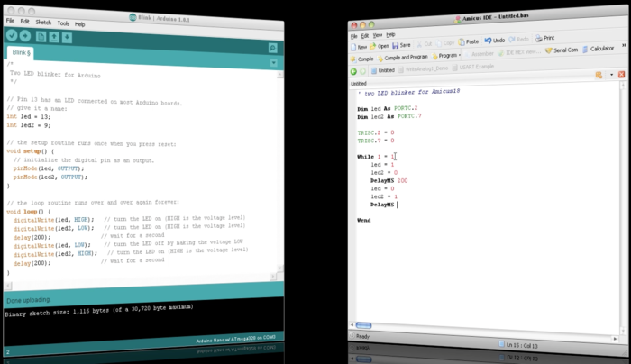The height and width of the screenshot is (364, 631).
Task: Click the Amicus horizontal scrollbar thumb
Action: pyautogui.click(x=363, y=325)
